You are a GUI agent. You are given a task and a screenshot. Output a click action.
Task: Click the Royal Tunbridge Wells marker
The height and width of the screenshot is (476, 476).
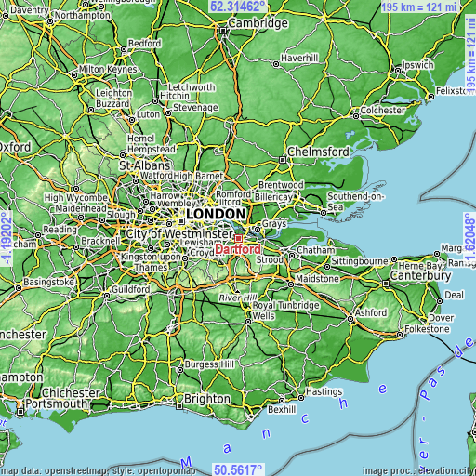tap(248, 322)
